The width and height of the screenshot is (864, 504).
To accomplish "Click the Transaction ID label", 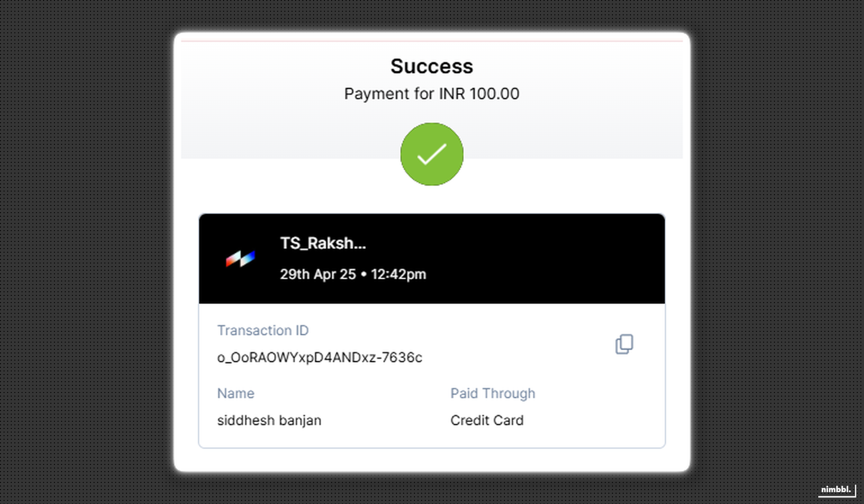I will [x=263, y=330].
